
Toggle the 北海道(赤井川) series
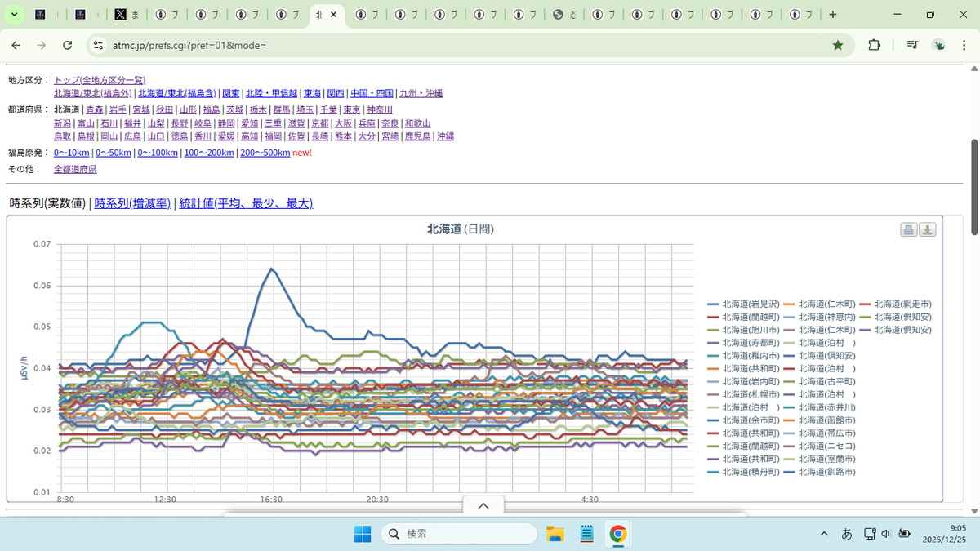click(820, 407)
